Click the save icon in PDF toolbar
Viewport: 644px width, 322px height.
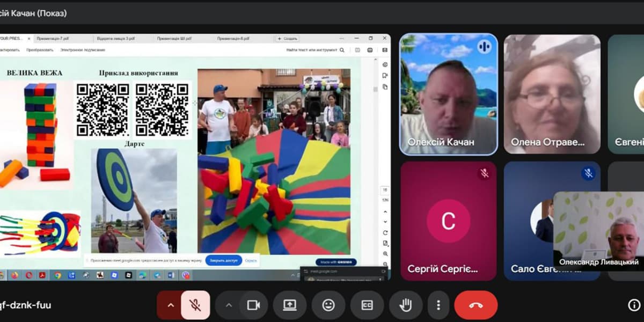click(357, 50)
